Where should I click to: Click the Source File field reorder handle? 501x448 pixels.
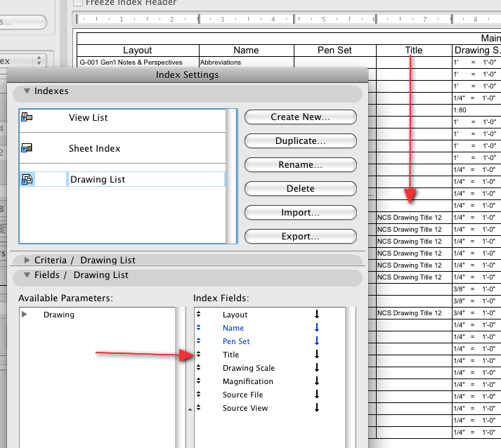198,395
